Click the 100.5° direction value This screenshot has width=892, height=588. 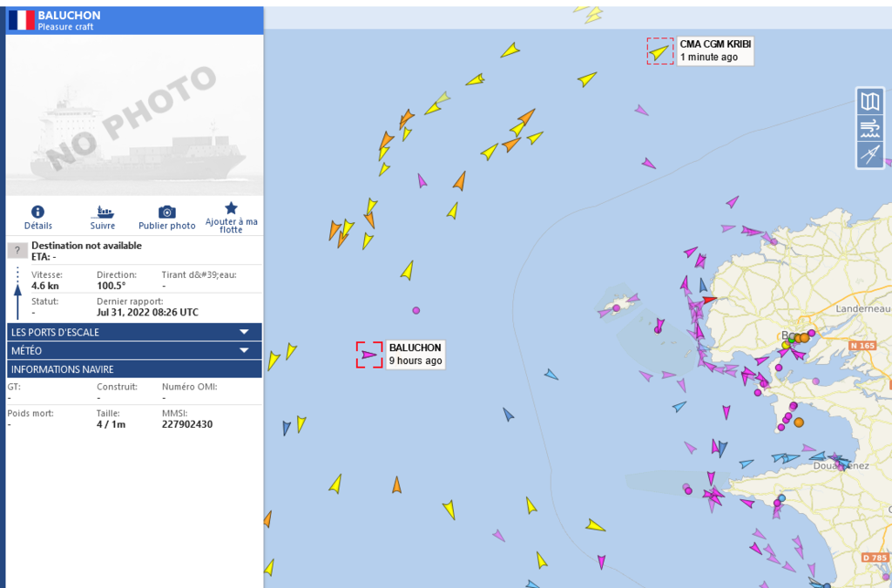(x=111, y=286)
